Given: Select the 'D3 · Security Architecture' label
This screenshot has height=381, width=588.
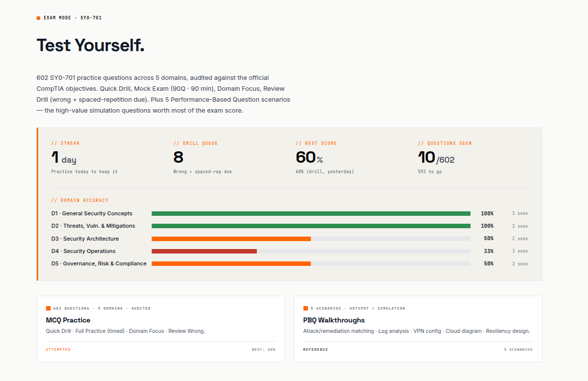Looking at the screenshot, I should point(85,239).
